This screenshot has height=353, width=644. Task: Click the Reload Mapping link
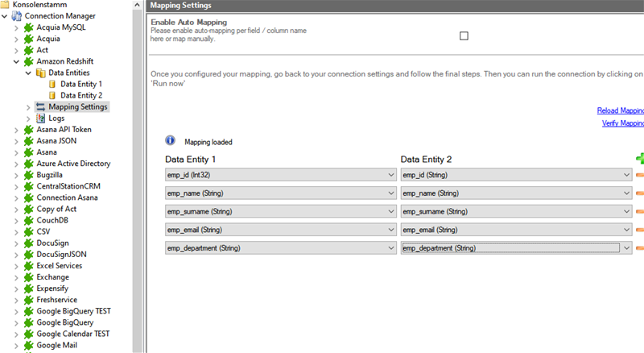coord(621,110)
